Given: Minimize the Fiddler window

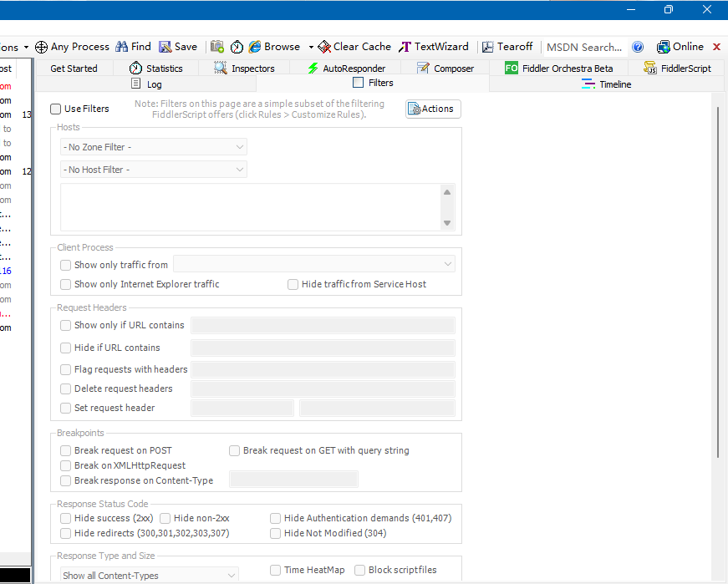Looking at the screenshot, I should pyautogui.click(x=631, y=9).
